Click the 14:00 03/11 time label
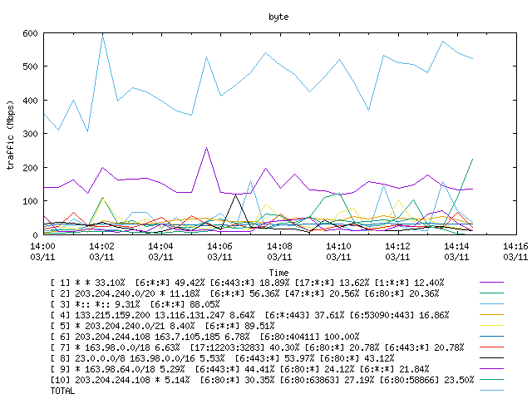This screenshot has width=532, height=399. click(42, 251)
